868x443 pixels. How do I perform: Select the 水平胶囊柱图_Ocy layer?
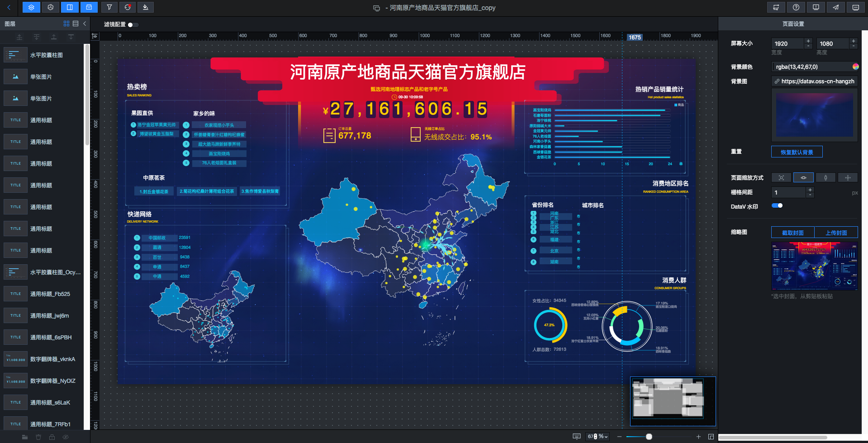click(x=42, y=272)
